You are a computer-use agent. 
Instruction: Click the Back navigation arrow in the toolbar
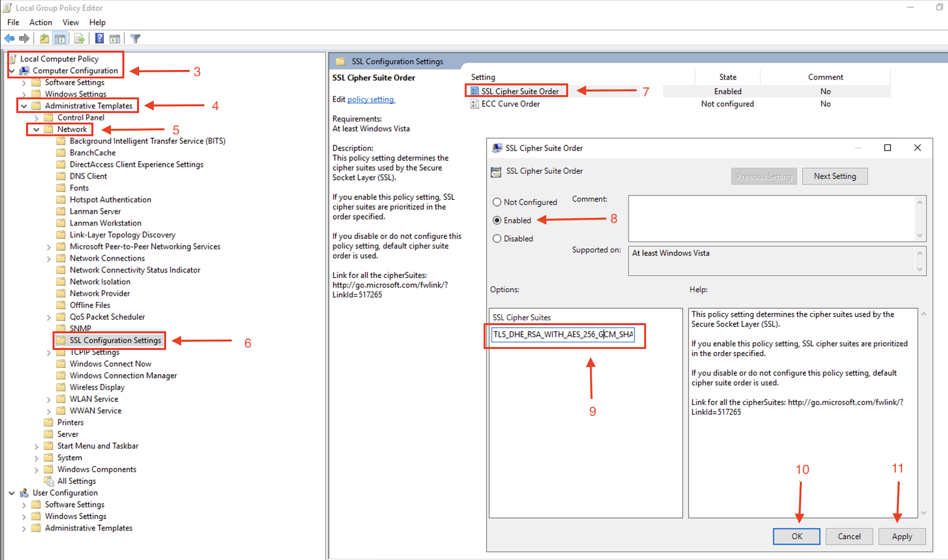click(9, 38)
